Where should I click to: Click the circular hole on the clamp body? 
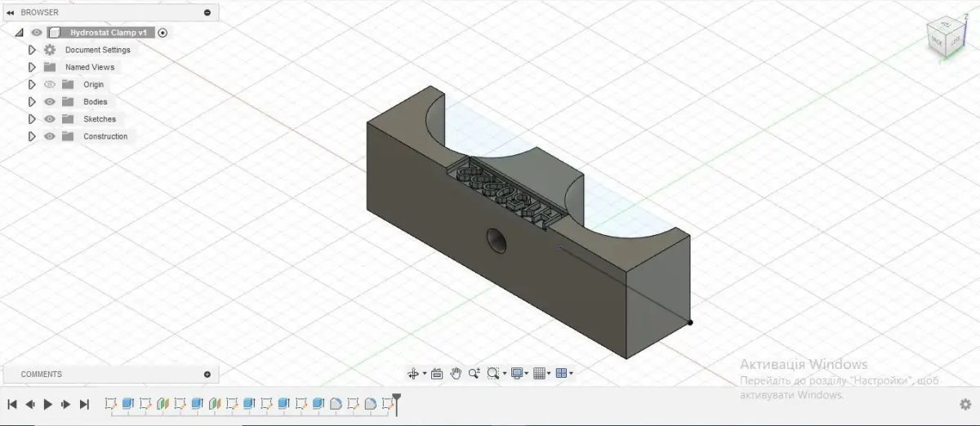tap(497, 239)
